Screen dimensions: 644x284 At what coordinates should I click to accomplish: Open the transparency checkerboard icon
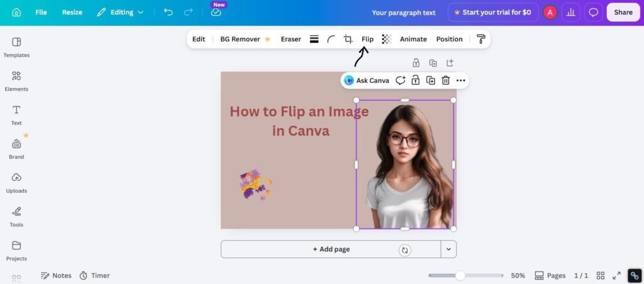tap(387, 39)
